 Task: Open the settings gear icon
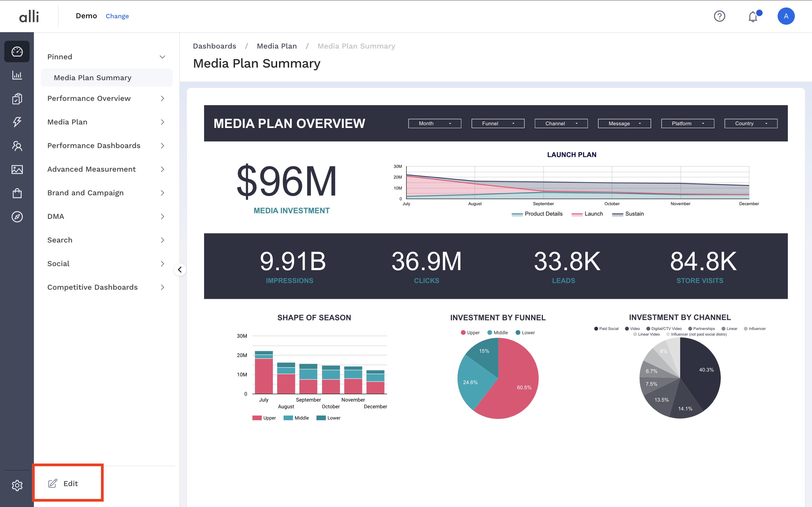tap(17, 485)
